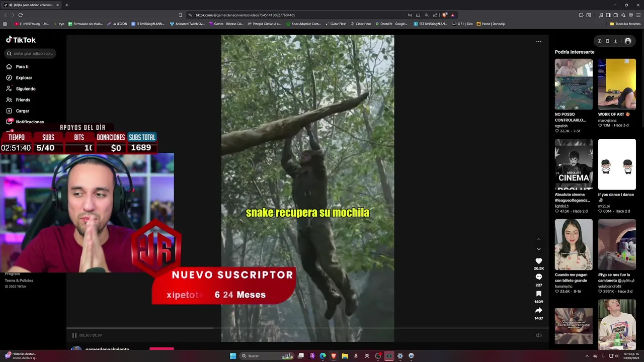This screenshot has width=644, height=362.
Task: Open marcyjimnz profile link
Action: 607,120
